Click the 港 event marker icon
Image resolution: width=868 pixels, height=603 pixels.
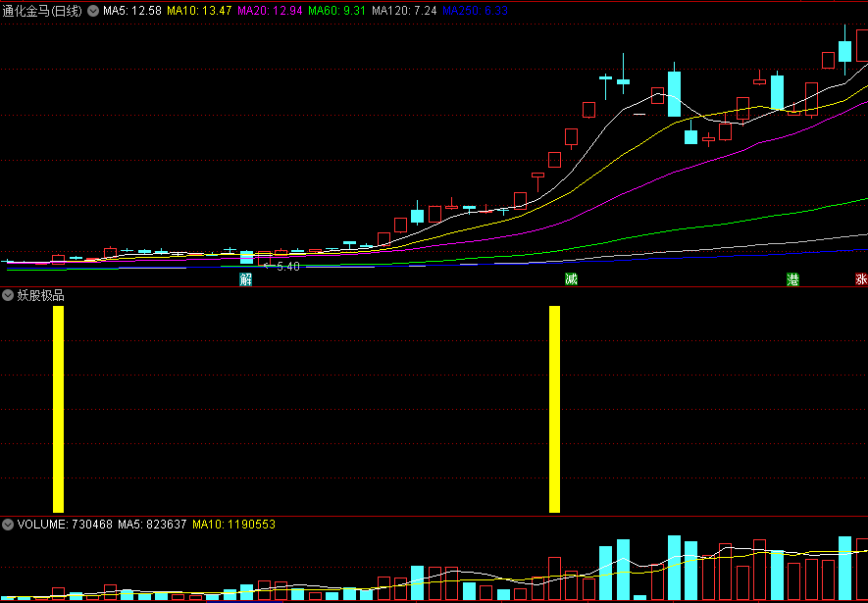pyautogui.click(x=792, y=279)
